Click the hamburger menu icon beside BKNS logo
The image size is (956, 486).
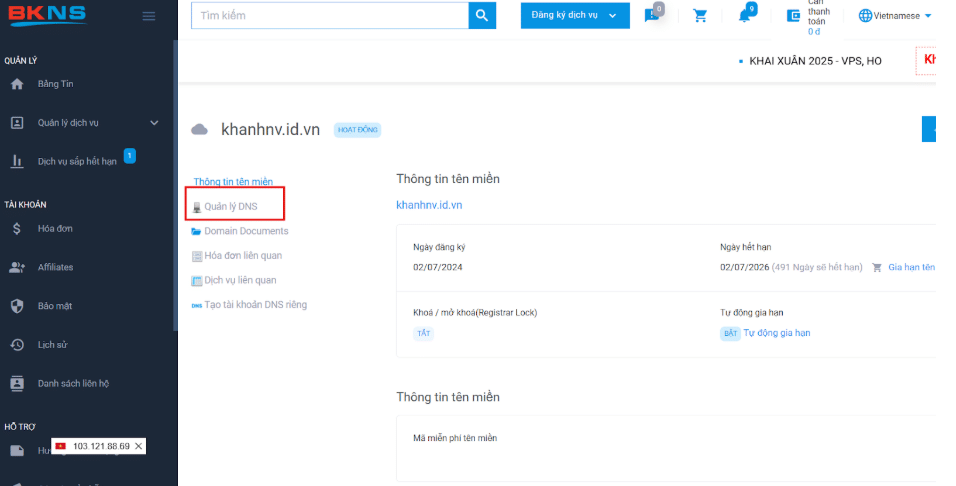point(149,16)
